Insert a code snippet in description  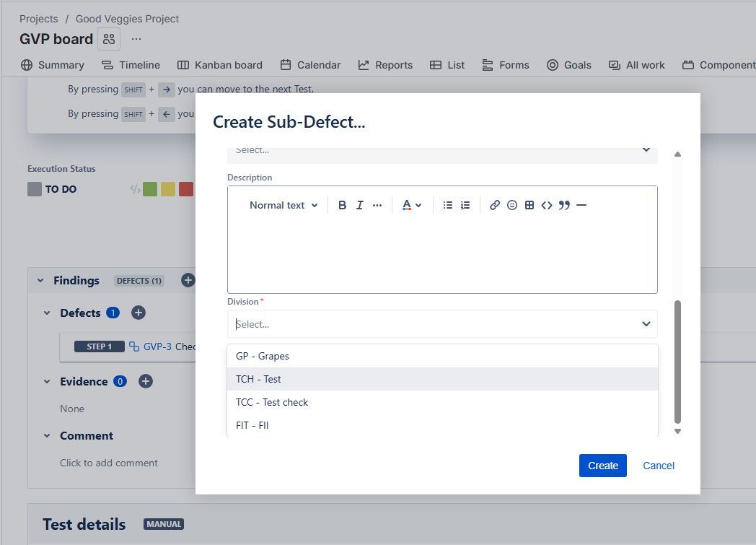click(x=547, y=205)
